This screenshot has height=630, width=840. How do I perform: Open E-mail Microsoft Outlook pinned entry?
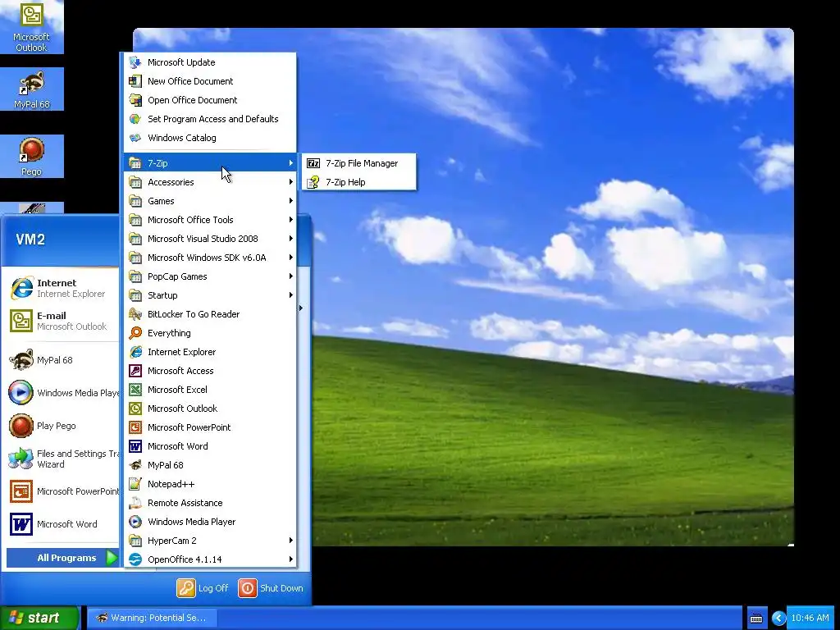click(x=62, y=321)
